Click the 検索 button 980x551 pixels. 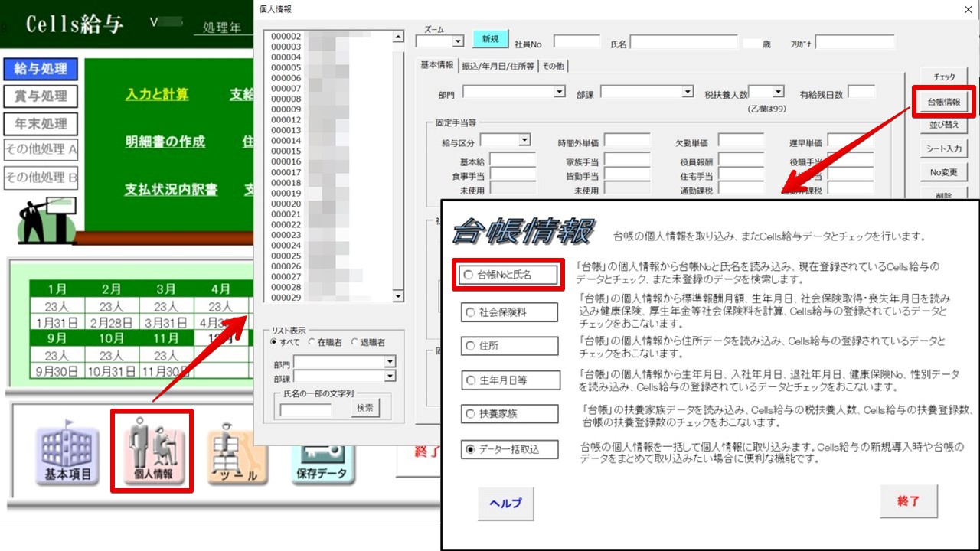(x=365, y=409)
